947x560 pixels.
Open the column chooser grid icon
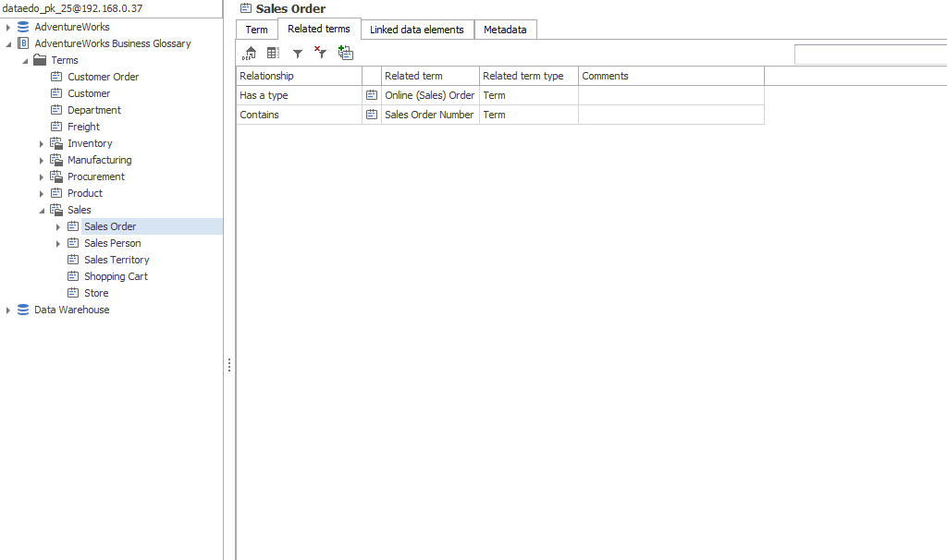273,54
